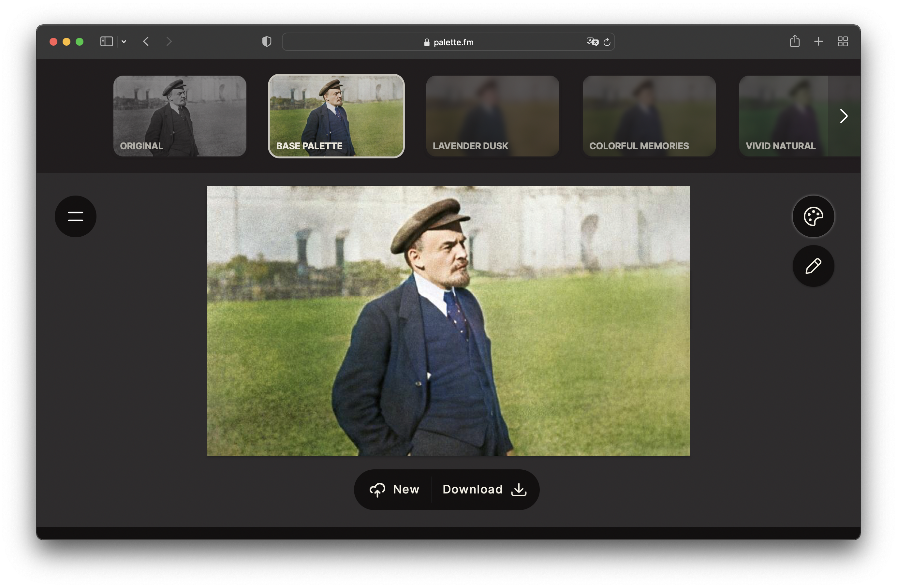
Task: Click the New upload button
Action: [x=394, y=489]
